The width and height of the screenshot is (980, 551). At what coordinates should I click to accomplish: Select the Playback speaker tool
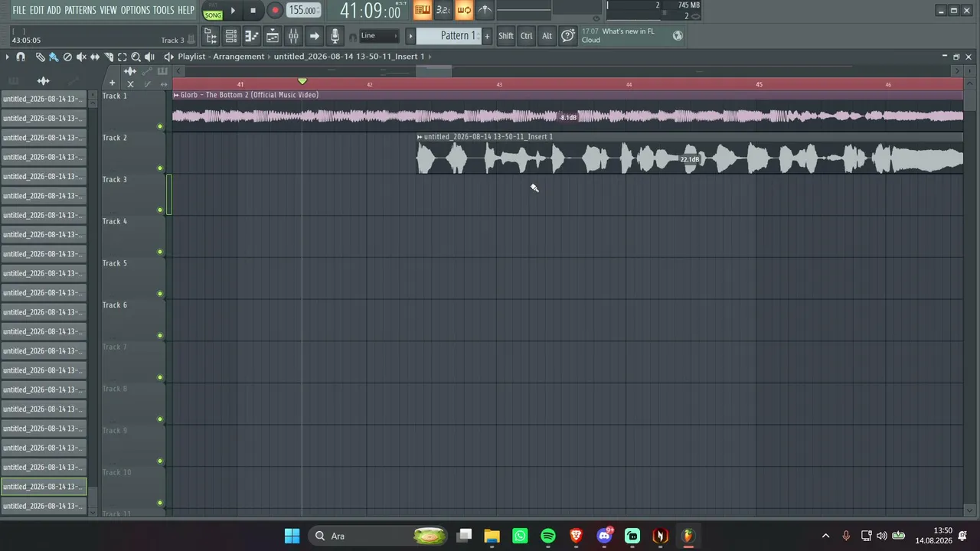click(x=150, y=57)
